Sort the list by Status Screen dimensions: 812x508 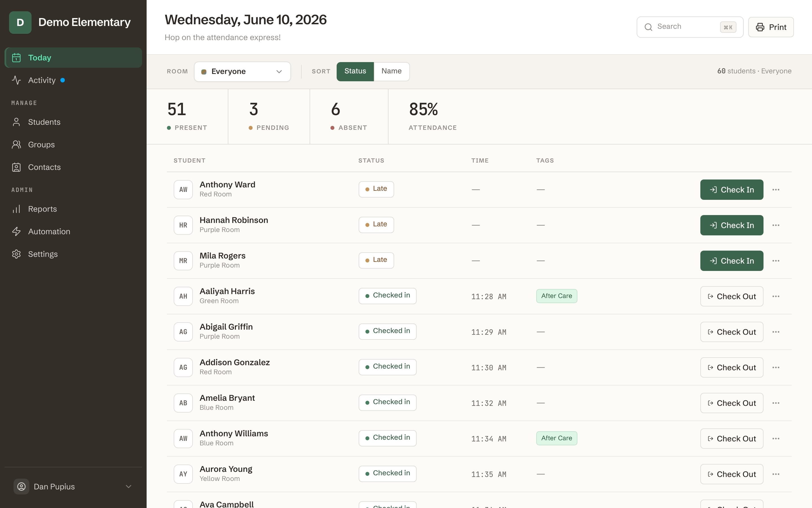click(355, 71)
